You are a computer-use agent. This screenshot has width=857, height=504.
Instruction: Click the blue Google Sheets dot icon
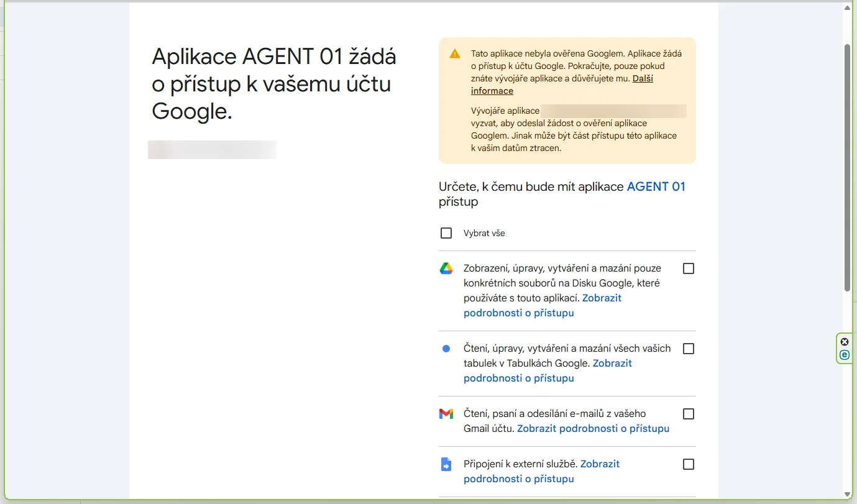[x=446, y=349]
